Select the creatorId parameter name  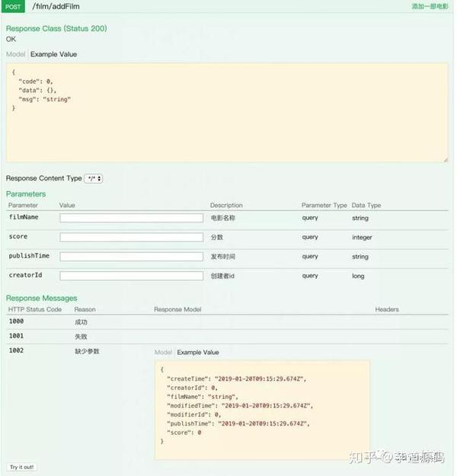tap(25, 275)
